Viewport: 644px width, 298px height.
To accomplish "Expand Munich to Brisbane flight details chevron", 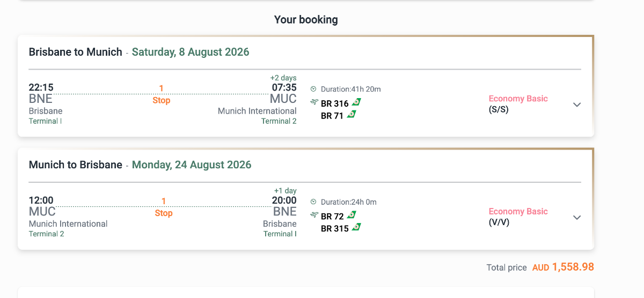I will [x=577, y=218].
